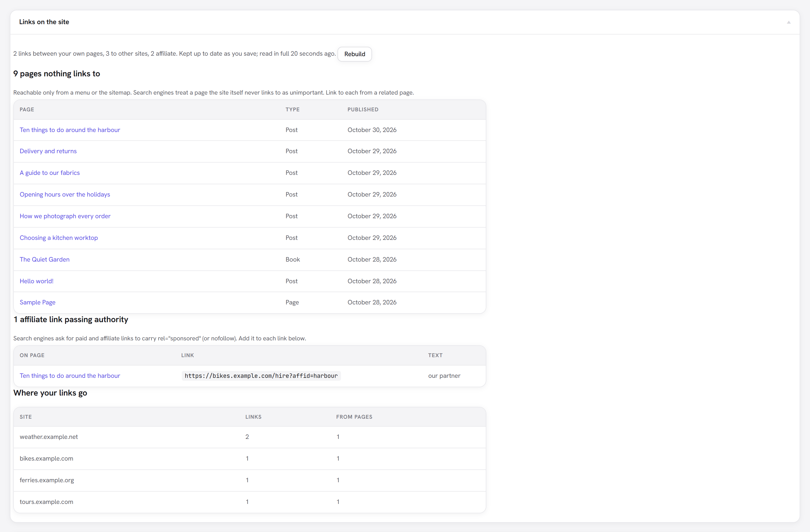Open 'Delivery and returns' page link
Screen dimensions: 810x532
point(48,151)
